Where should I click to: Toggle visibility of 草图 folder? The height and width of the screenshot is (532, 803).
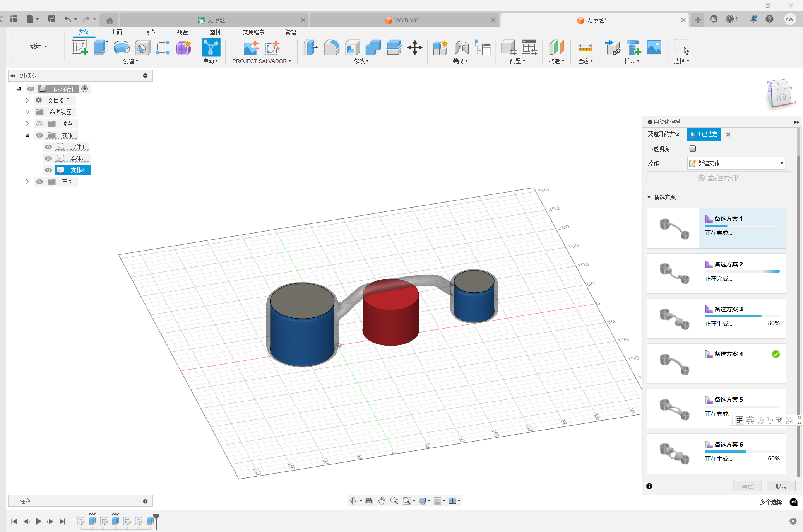pyautogui.click(x=39, y=182)
